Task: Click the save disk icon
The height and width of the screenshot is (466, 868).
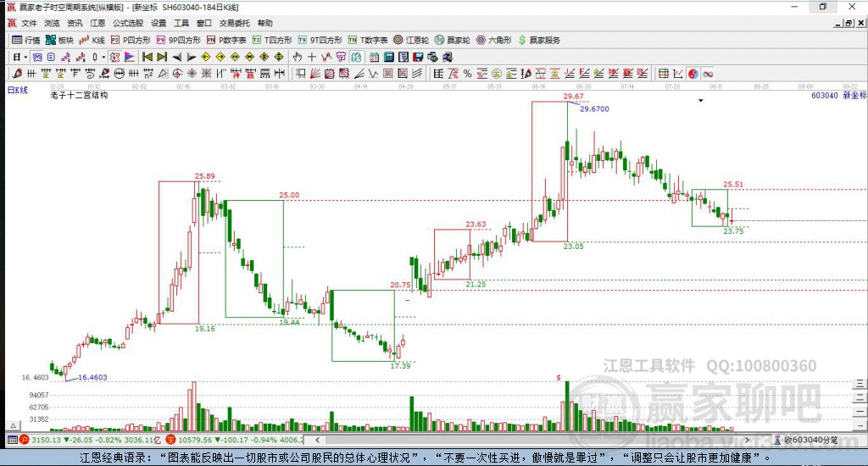Action: [418, 57]
